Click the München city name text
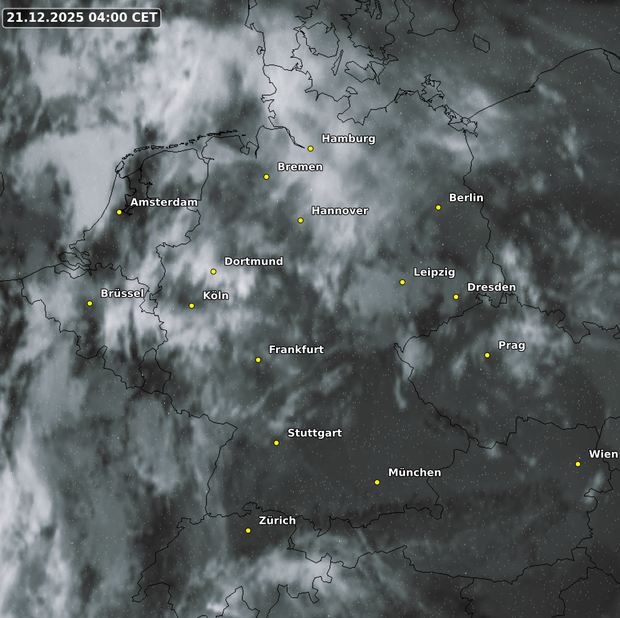620x618 pixels. coord(414,472)
